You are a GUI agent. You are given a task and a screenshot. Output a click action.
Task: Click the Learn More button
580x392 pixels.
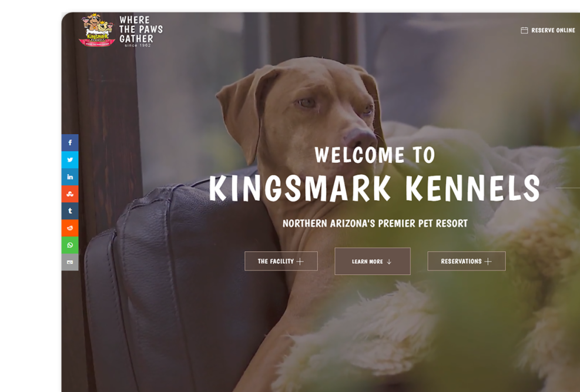[x=373, y=261]
